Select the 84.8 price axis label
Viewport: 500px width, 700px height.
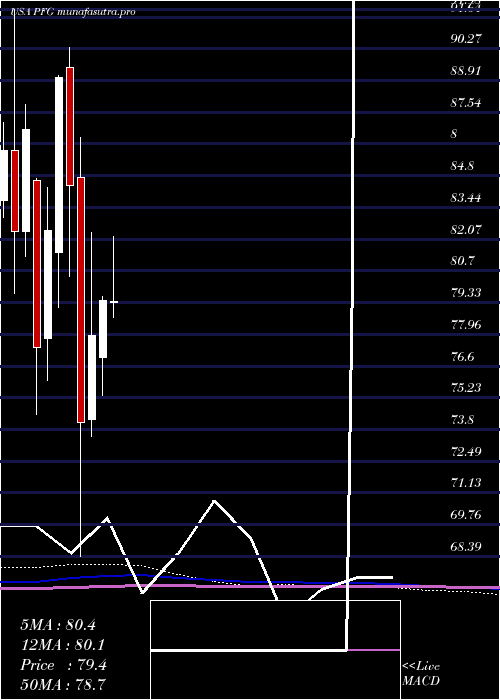tap(462, 166)
